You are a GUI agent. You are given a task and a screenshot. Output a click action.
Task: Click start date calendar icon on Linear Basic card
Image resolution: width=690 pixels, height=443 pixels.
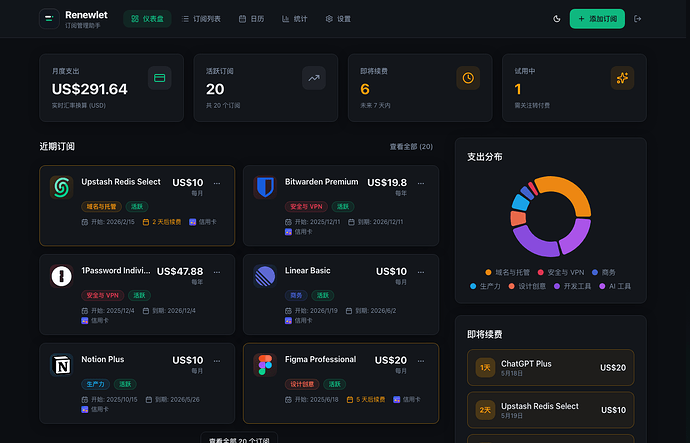coord(288,311)
